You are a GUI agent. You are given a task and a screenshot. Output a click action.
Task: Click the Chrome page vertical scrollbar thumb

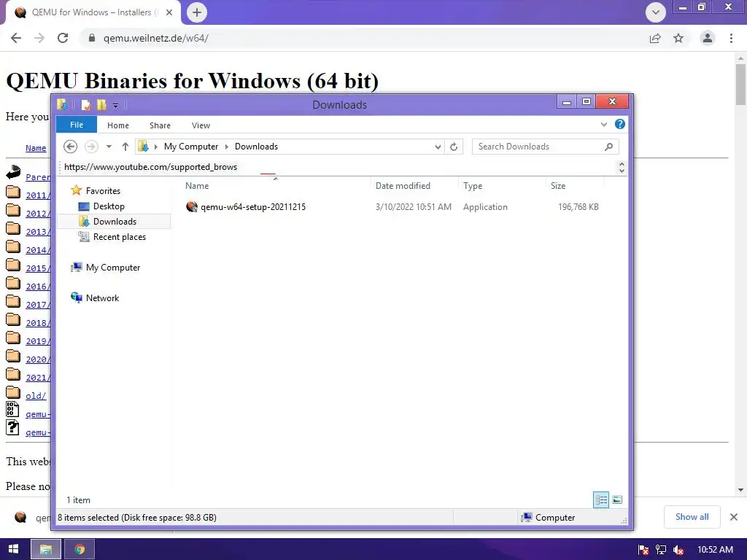[x=741, y=85]
